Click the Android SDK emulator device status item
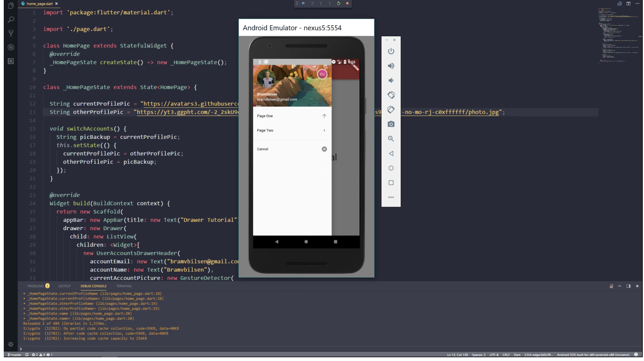 [593, 354]
